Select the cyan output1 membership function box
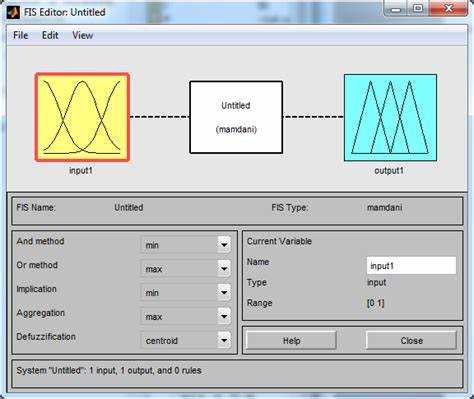This screenshot has width=474, height=399. coord(390,118)
